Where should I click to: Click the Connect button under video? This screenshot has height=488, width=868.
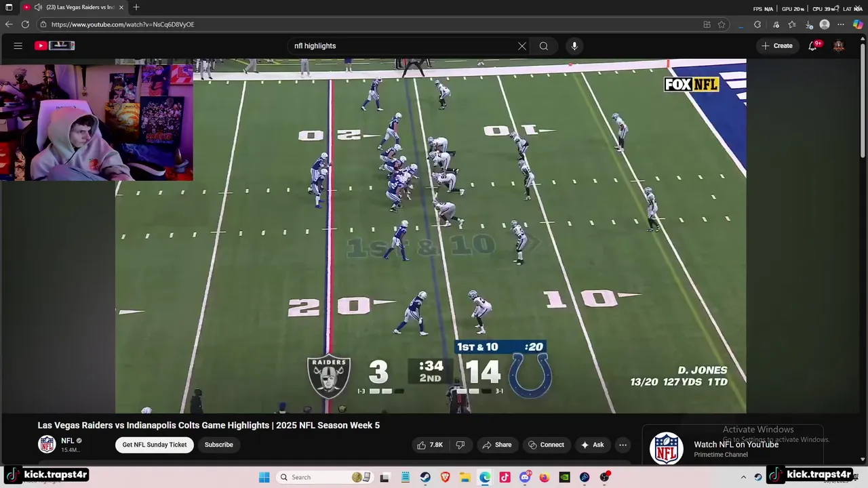pyautogui.click(x=547, y=445)
